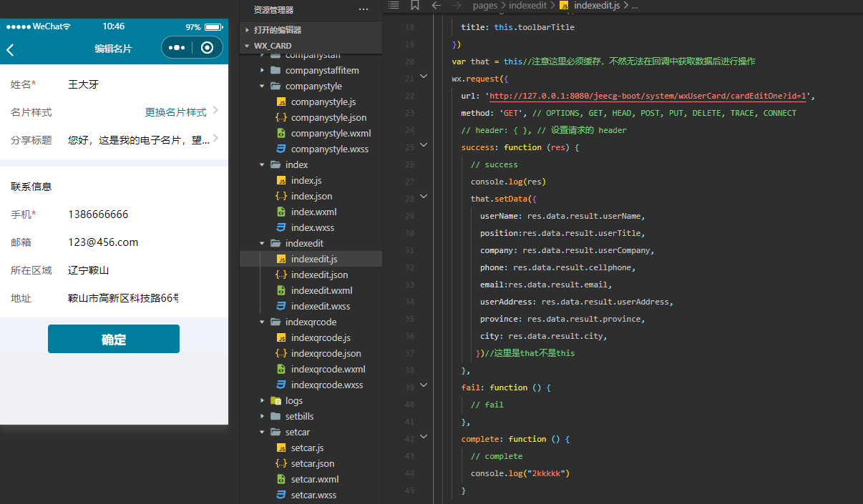863x504 pixels.
Task: Open companystyle.js in the file tree
Action: pos(323,102)
